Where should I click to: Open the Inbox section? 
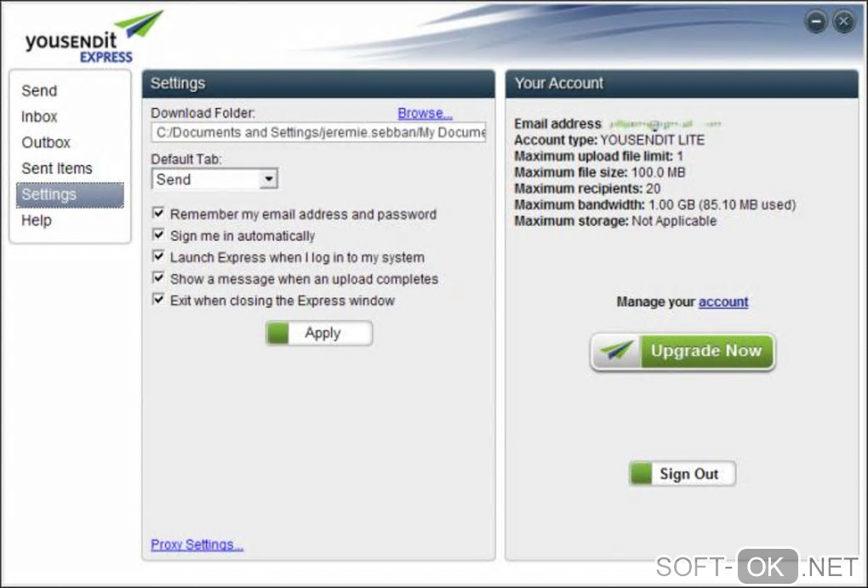click(39, 117)
